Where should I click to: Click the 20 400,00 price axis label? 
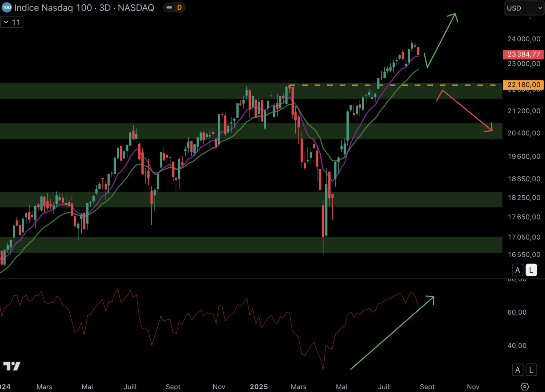(524, 133)
